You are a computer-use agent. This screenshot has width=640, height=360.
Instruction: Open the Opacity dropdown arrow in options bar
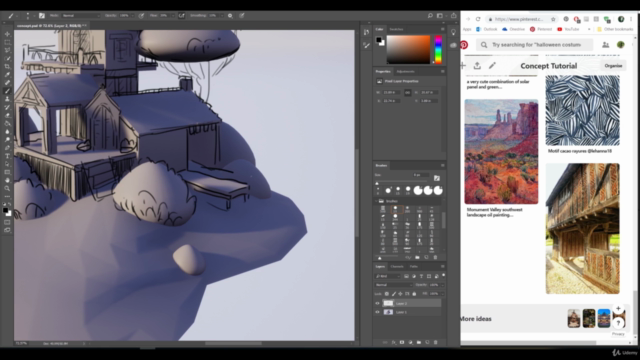pos(133,16)
